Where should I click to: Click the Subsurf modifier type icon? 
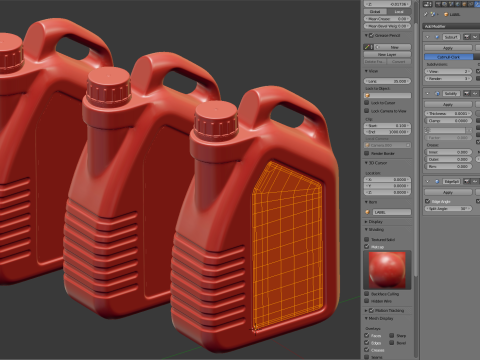[x=437, y=37]
